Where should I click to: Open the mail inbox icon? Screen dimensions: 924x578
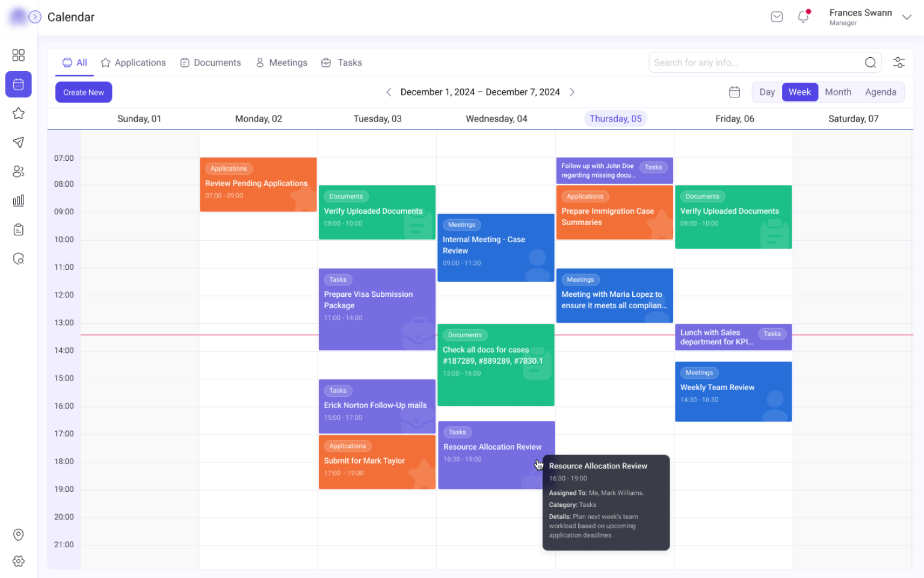click(x=777, y=17)
